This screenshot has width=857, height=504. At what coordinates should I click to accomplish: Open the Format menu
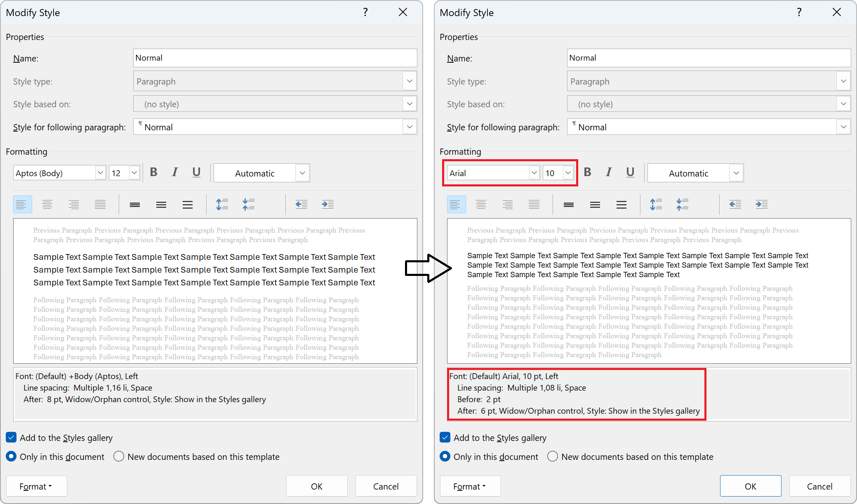tap(36, 486)
